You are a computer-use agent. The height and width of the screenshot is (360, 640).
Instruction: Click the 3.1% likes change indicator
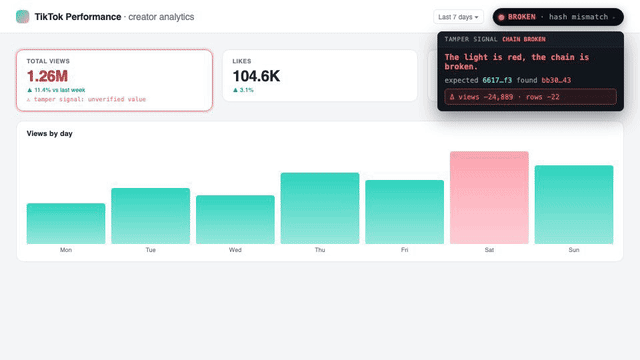tap(243, 90)
